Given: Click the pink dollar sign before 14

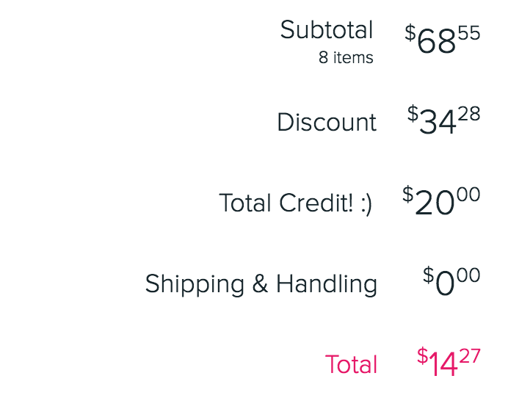Looking at the screenshot, I should coord(422,356).
